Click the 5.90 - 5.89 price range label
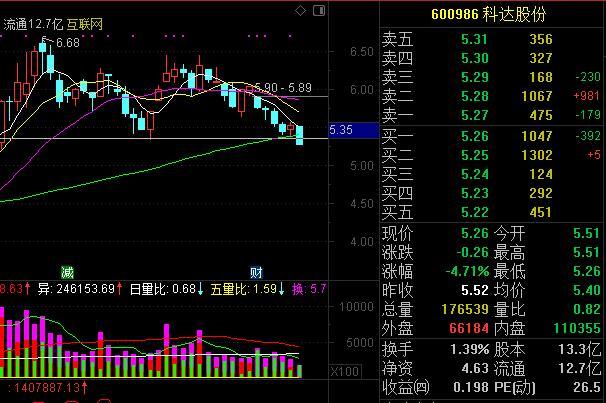The image size is (606, 403). click(283, 88)
